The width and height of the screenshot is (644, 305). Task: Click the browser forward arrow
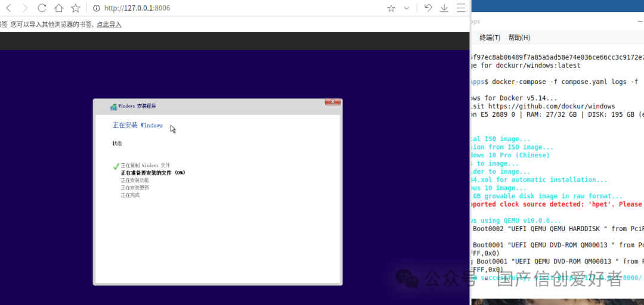pyautogui.click(x=25, y=8)
